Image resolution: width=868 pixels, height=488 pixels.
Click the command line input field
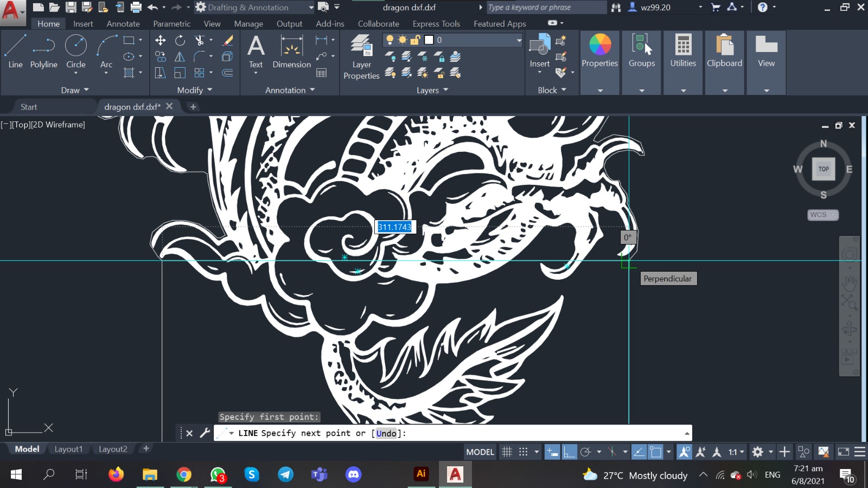(x=453, y=433)
